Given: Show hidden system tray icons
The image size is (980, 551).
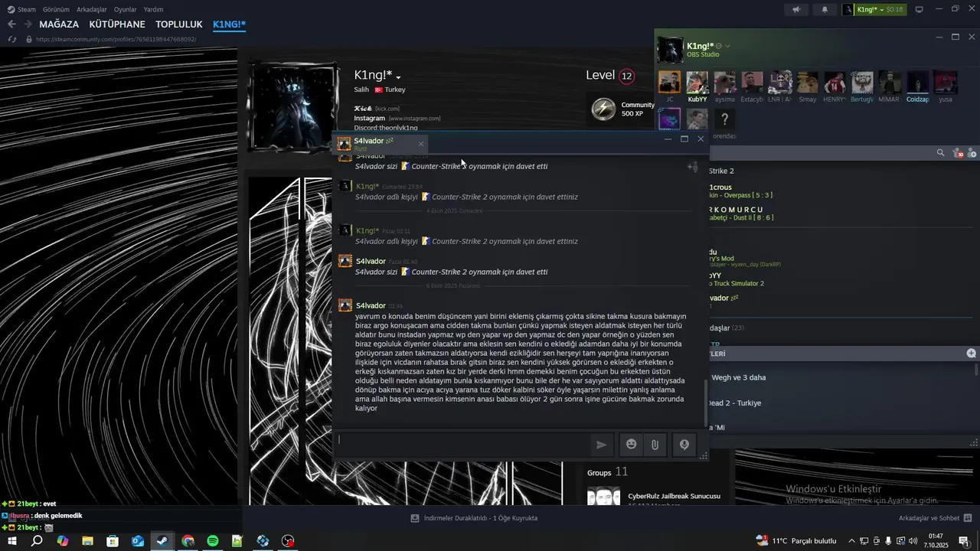Looking at the screenshot, I should 851,541.
